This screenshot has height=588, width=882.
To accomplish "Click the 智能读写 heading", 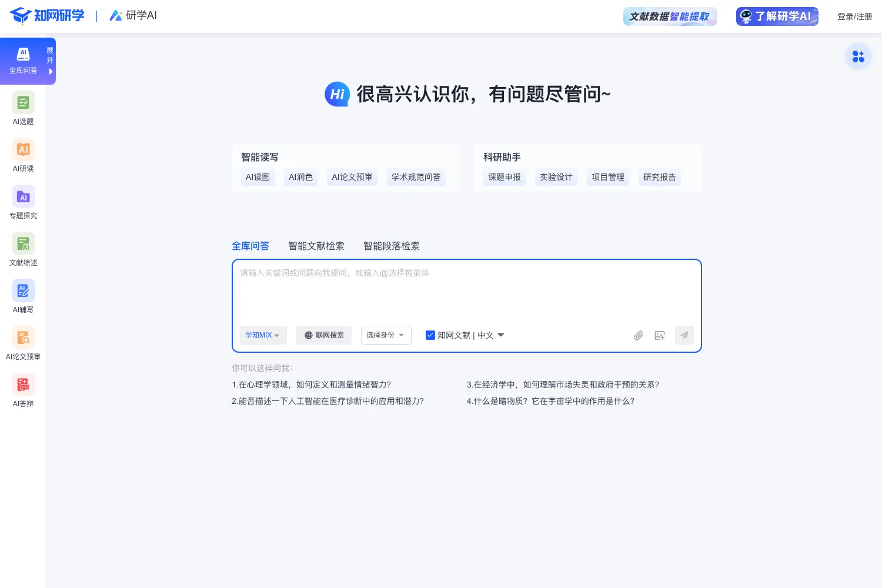I will coord(260,157).
